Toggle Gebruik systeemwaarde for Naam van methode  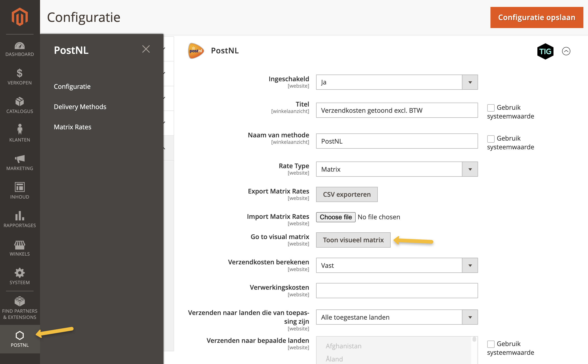(x=491, y=139)
